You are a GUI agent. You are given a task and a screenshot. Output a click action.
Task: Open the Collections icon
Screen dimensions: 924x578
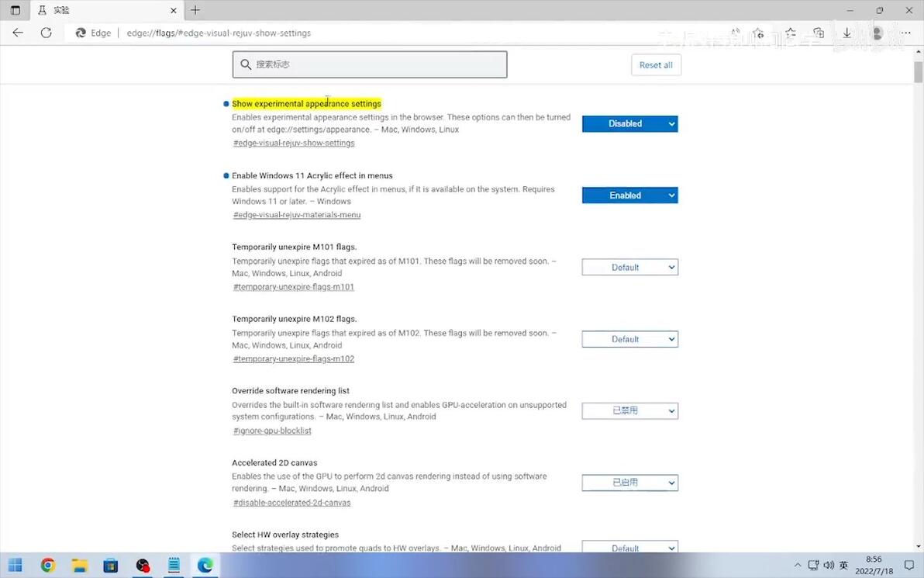819,33
